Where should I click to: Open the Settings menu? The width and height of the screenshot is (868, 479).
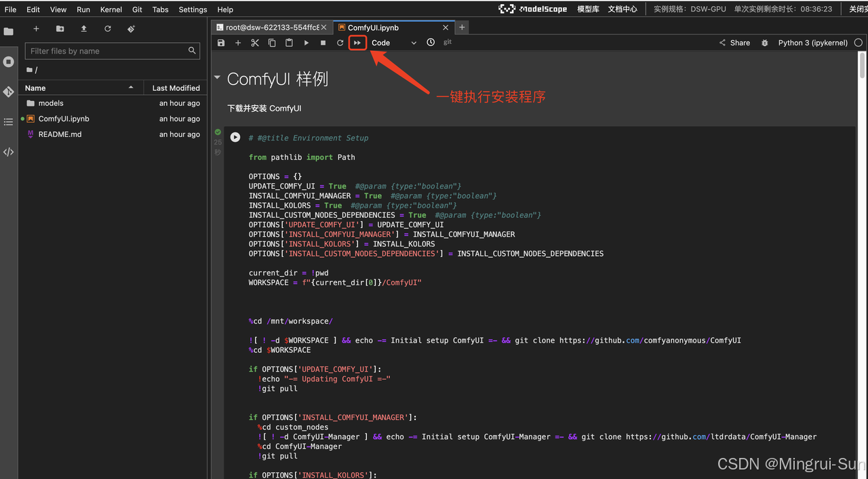193,9
